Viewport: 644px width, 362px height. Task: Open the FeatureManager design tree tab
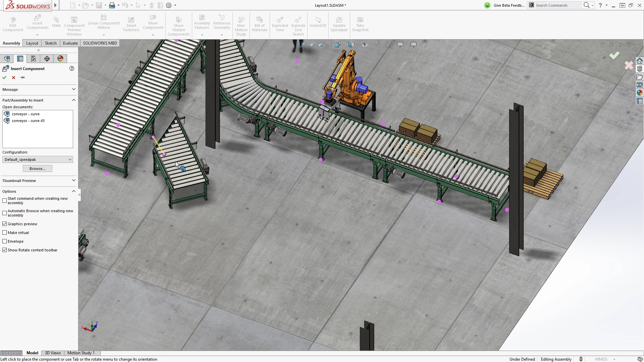(7, 59)
